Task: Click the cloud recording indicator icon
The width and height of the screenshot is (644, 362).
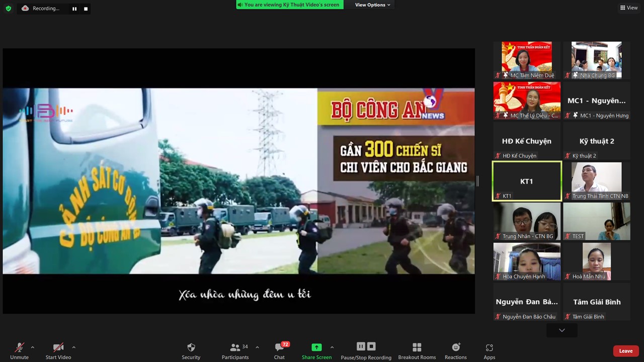Action: pyautogui.click(x=25, y=9)
